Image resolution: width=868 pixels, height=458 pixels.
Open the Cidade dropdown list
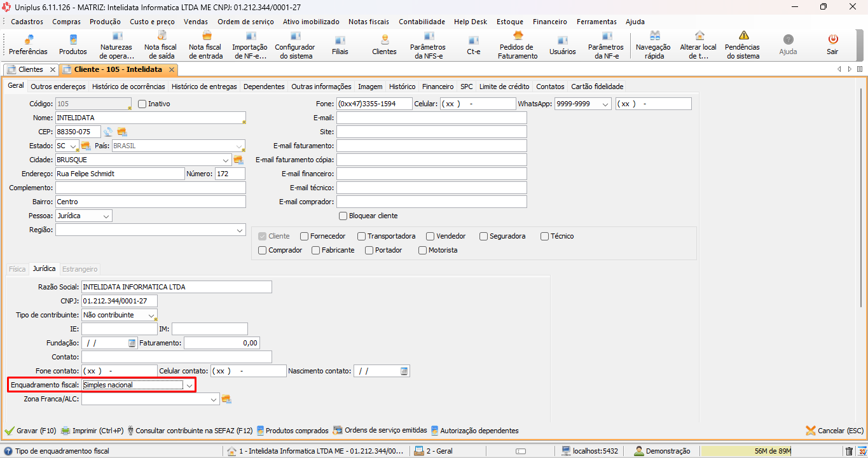click(x=226, y=160)
